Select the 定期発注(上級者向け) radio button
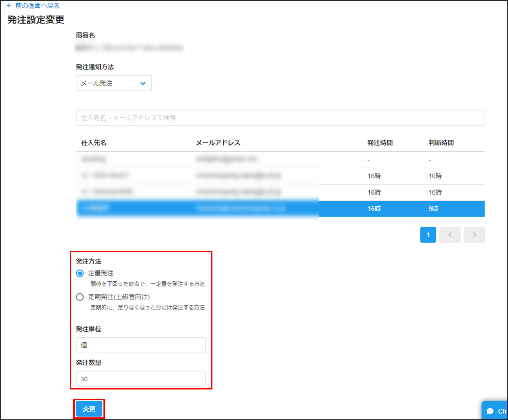 coord(80,297)
